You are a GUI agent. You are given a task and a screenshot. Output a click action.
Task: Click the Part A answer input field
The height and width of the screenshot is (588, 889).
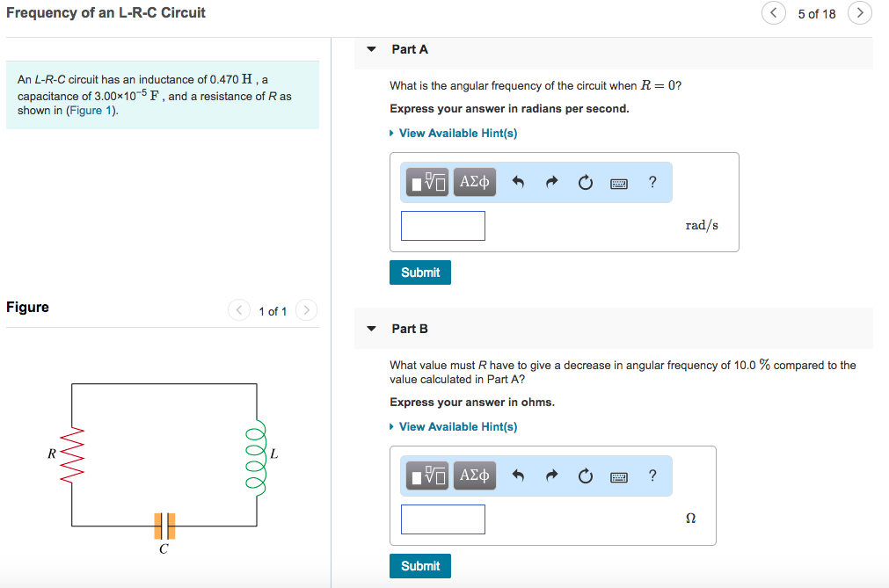click(x=443, y=226)
